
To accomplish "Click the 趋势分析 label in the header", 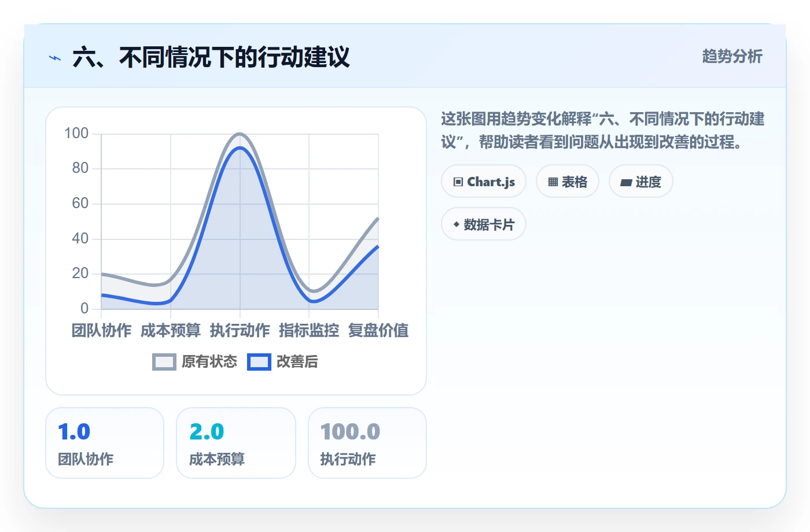I will pos(732,57).
